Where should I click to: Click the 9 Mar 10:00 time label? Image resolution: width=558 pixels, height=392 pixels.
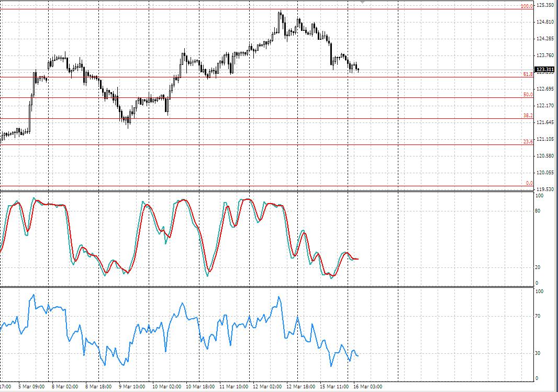point(132,387)
